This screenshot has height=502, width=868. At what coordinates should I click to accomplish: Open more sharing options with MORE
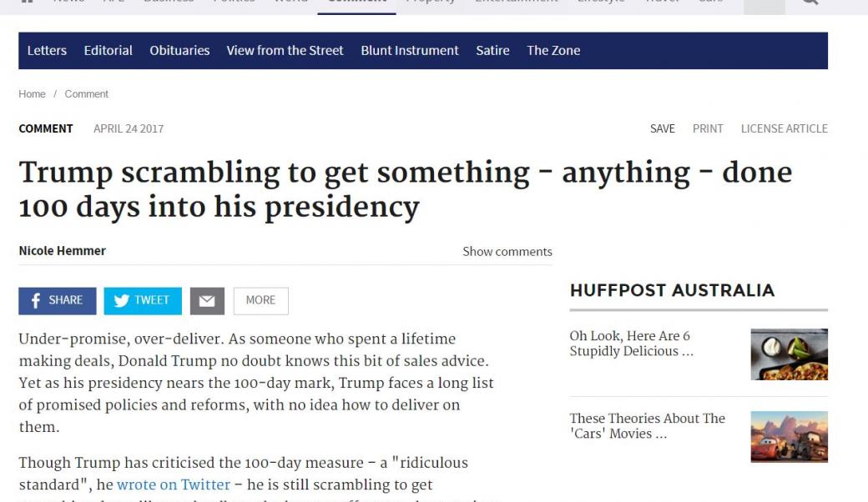click(260, 300)
